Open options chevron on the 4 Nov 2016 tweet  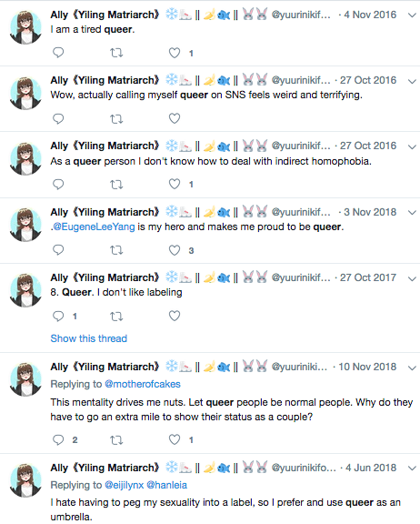(413, 15)
